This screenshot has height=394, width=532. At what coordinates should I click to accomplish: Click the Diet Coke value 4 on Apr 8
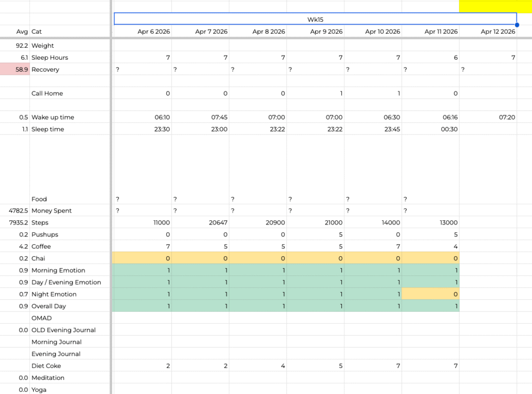tap(258, 366)
